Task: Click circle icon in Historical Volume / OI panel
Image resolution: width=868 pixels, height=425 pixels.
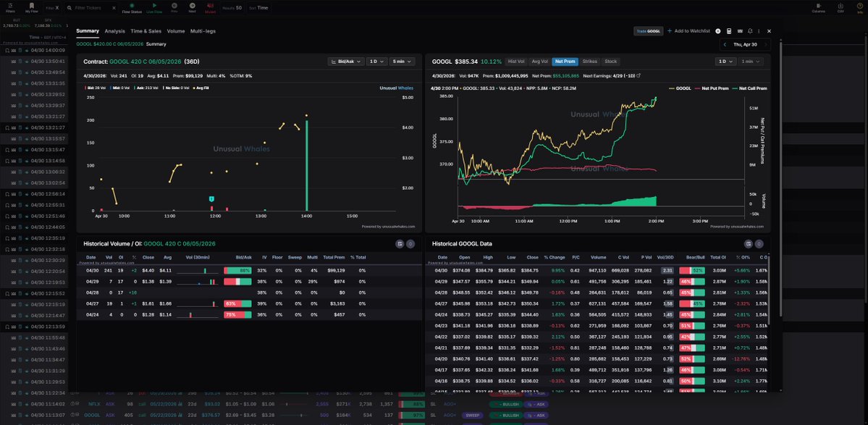Action: pyautogui.click(x=410, y=243)
